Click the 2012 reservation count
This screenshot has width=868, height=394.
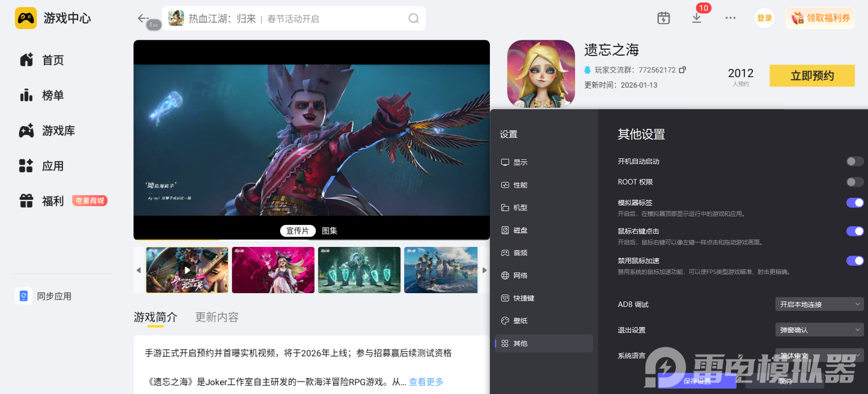coord(740,73)
